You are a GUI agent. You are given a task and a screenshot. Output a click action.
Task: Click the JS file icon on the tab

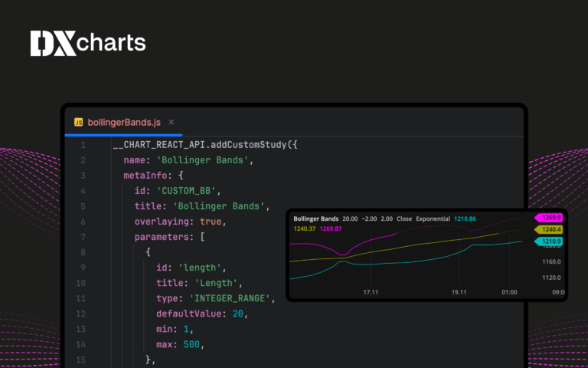point(79,123)
